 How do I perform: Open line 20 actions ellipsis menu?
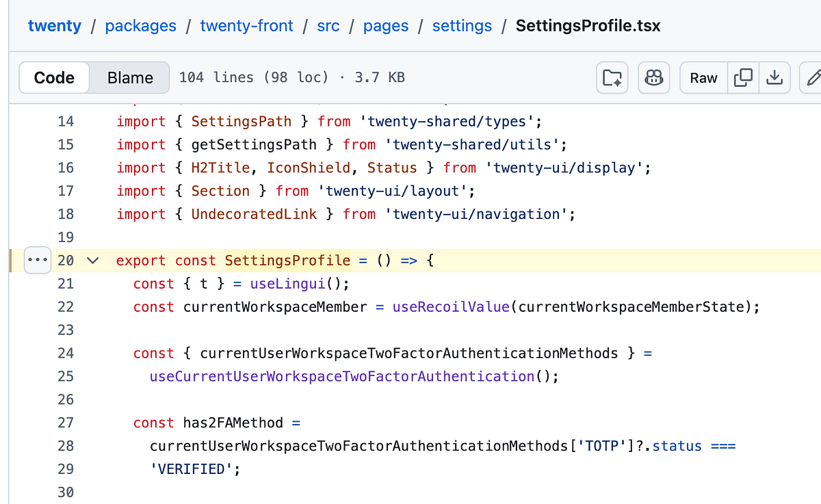36,261
